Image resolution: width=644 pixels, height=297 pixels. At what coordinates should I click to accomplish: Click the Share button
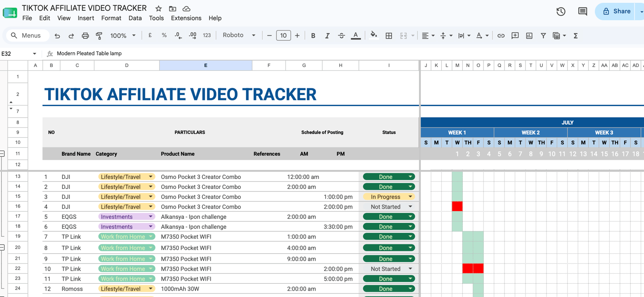coord(616,12)
